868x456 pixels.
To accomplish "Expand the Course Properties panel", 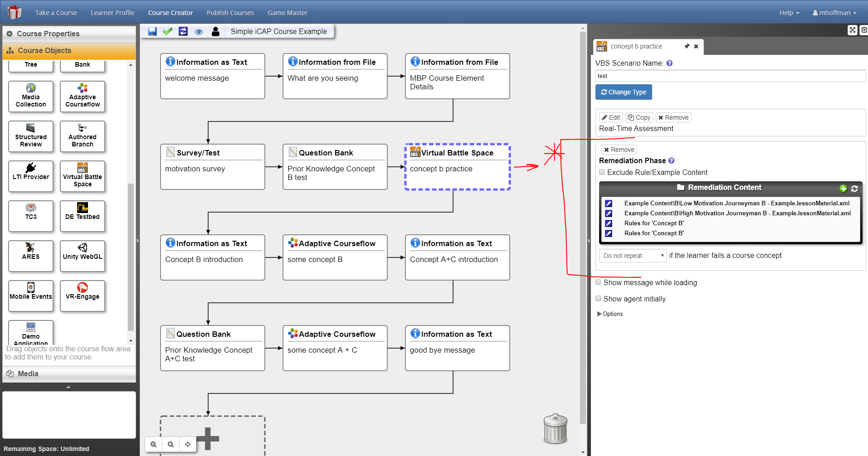I will pyautogui.click(x=69, y=34).
